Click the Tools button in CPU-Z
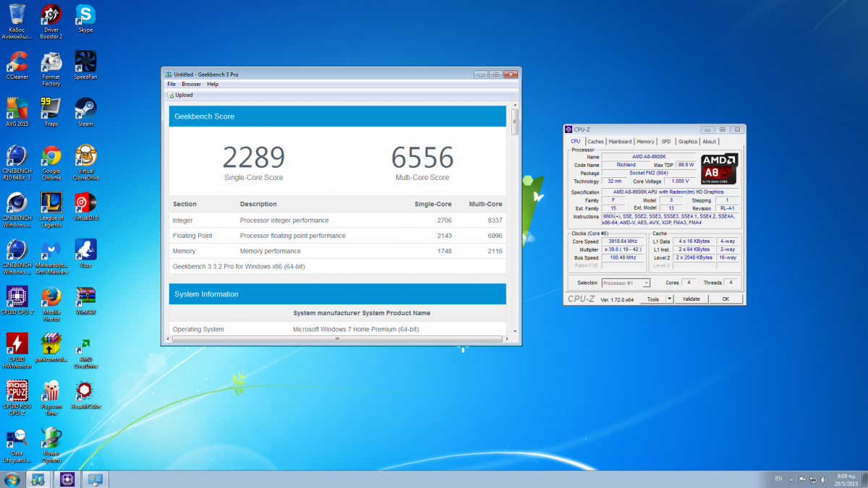This screenshot has width=868, height=488. click(653, 299)
